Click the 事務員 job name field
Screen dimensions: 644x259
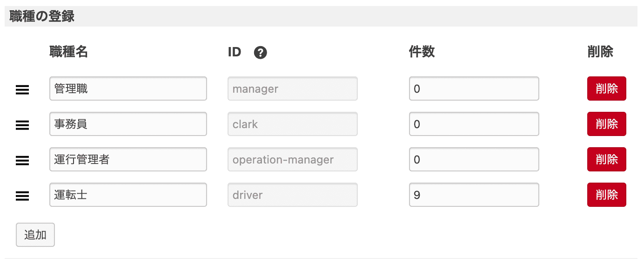coord(128,124)
